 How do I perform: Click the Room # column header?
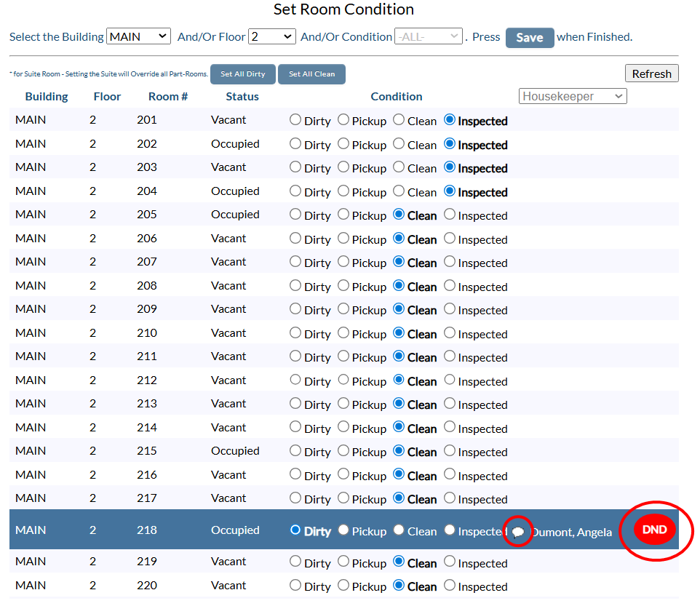(168, 96)
